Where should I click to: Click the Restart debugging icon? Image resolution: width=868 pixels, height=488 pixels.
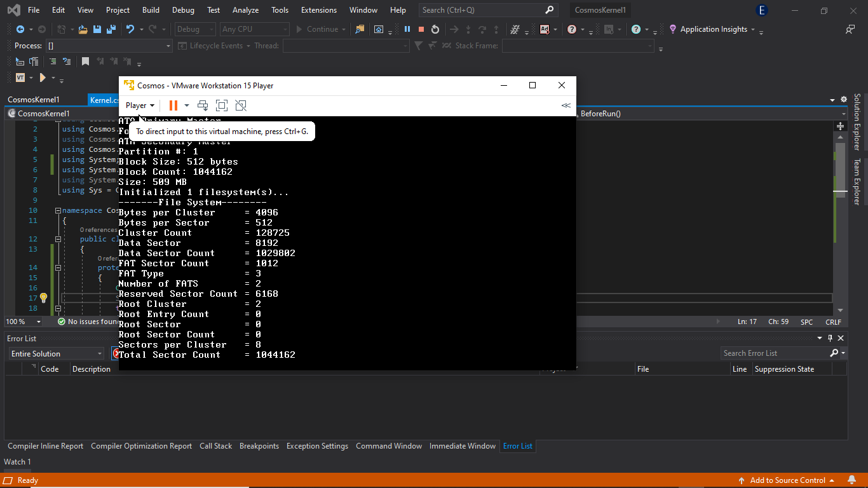pyautogui.click(x=435, y=29)
